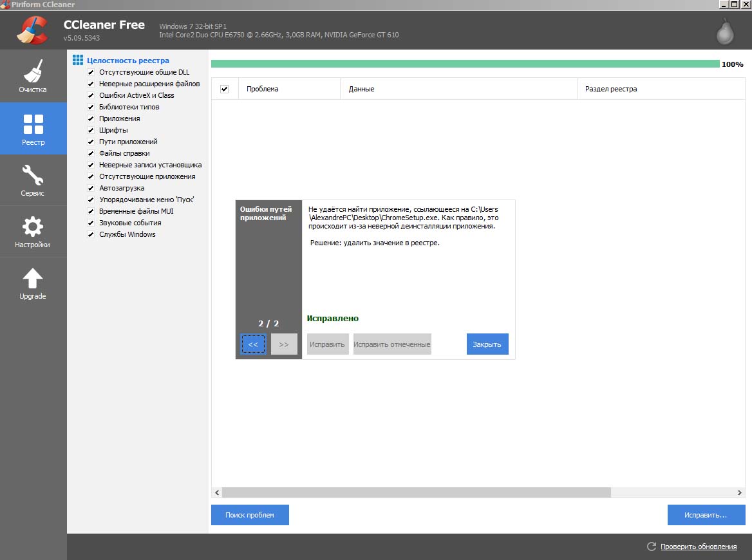Toggle Файлы справки checkbox
Screen dimensions: 752x560
click(x=91, y=153)
